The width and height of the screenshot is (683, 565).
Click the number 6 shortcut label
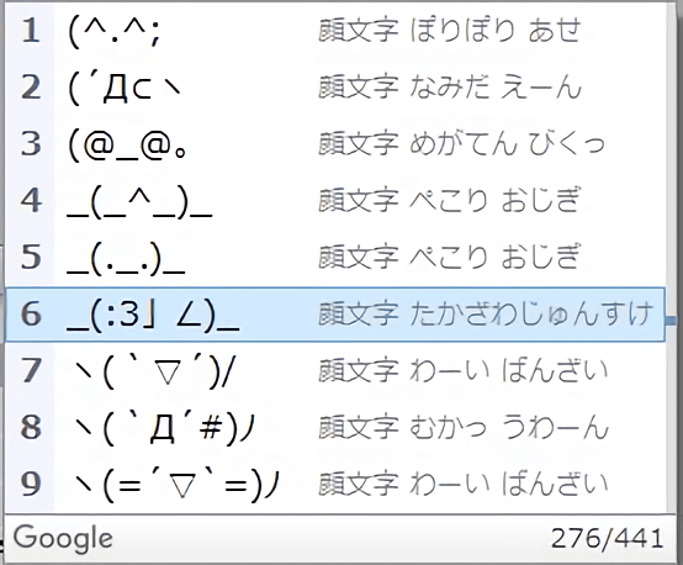(x=31, y=315)
